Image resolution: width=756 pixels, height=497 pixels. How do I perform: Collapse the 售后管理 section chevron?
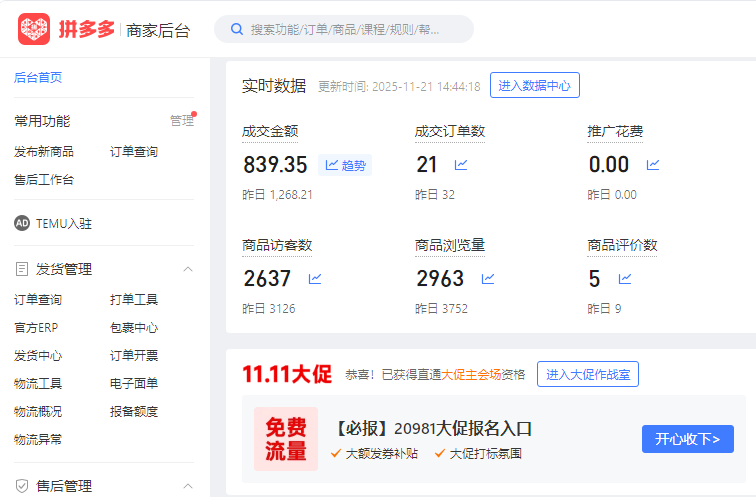[x=187, y=486]
